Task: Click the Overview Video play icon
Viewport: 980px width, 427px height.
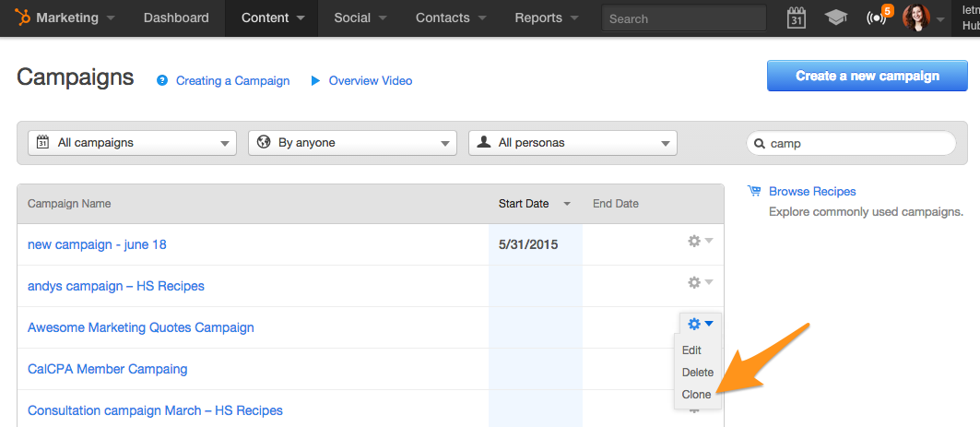Action: tap(315, 80)
